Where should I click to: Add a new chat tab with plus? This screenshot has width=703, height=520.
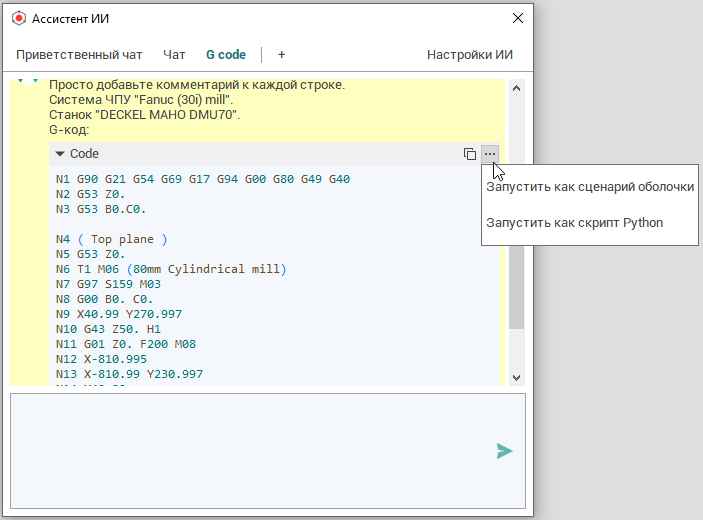click(281, 55)
